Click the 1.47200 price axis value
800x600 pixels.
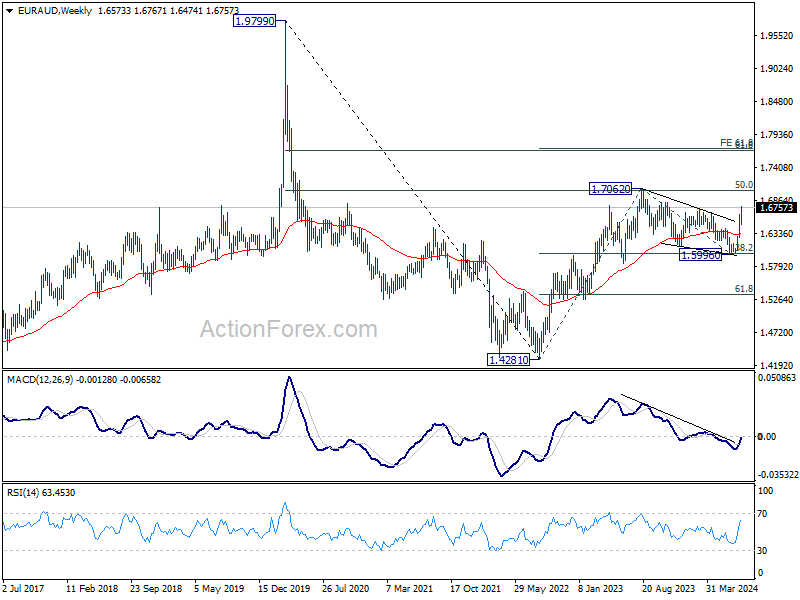click(x=777, y=333)
